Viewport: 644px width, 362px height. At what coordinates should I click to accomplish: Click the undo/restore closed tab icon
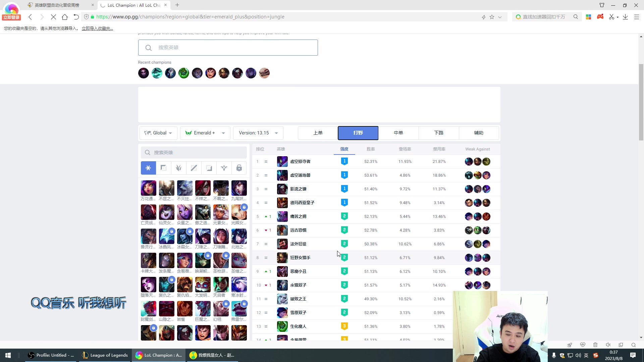76,17
